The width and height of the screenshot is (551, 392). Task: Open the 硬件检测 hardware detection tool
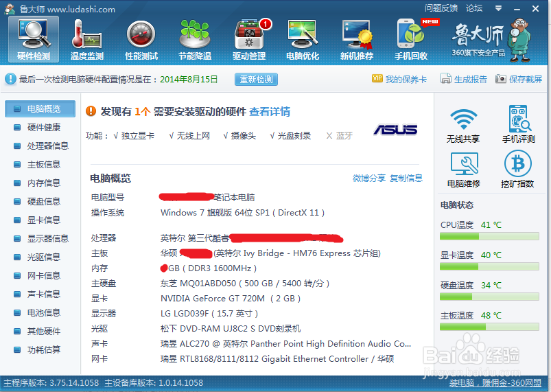(x=34, y=40)
